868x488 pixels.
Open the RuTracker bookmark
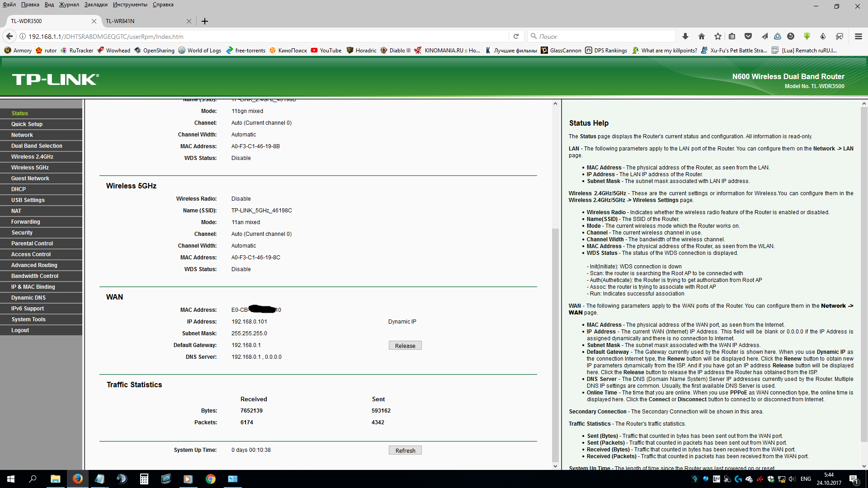[77, 51]
